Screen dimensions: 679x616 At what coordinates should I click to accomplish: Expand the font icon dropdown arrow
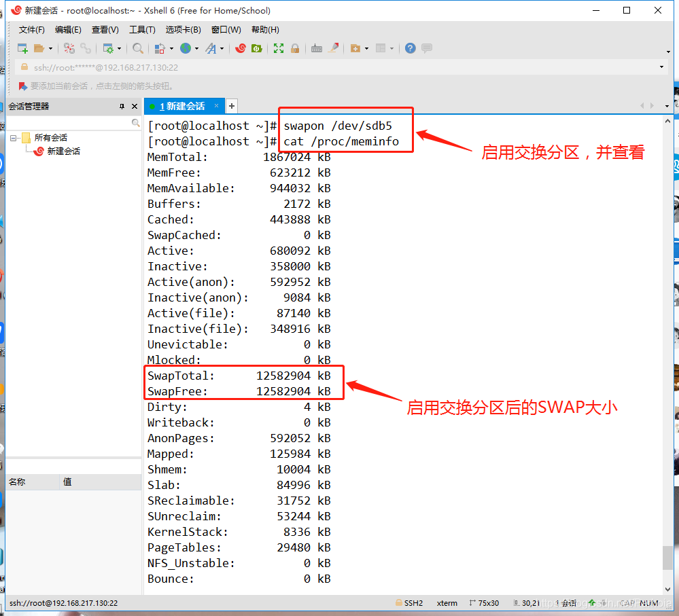[x=222, y=48]
